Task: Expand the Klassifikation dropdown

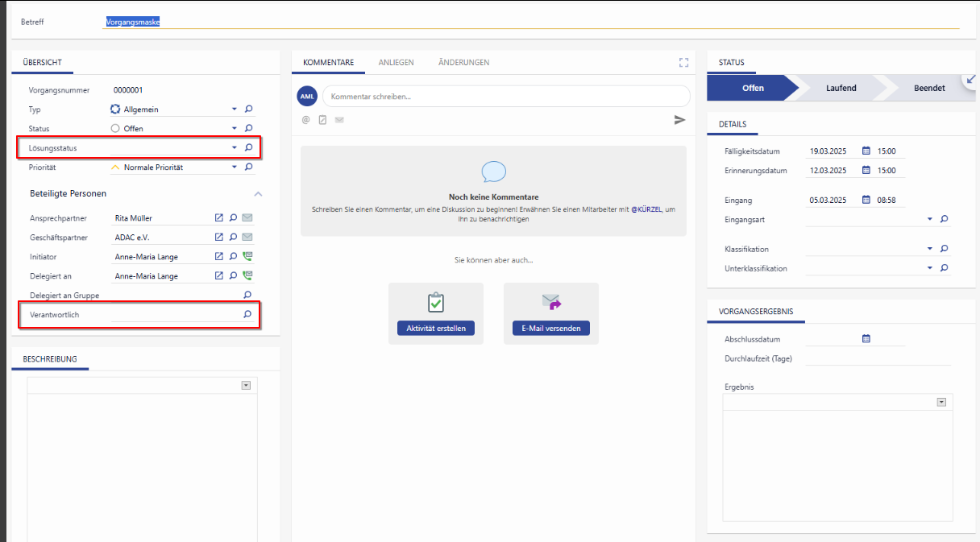Action: pos(929,250)
